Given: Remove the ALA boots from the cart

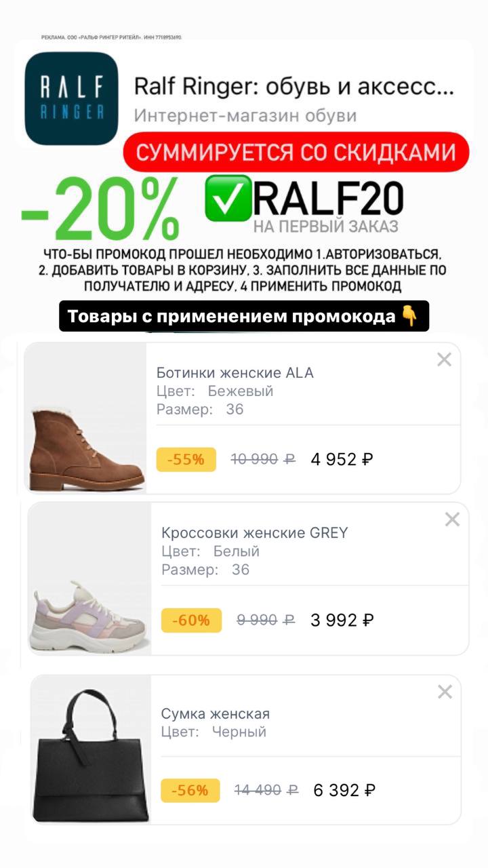Looking at the screenshot, I should (444, 360).
